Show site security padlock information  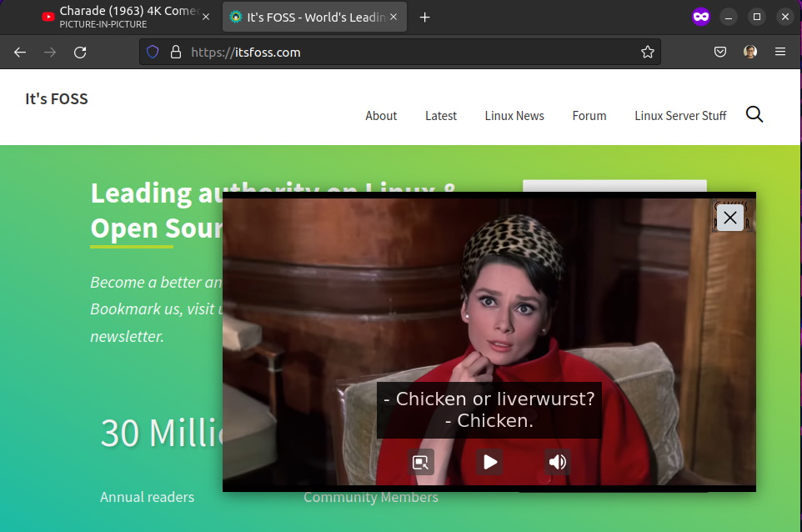[x=175, y=52]
